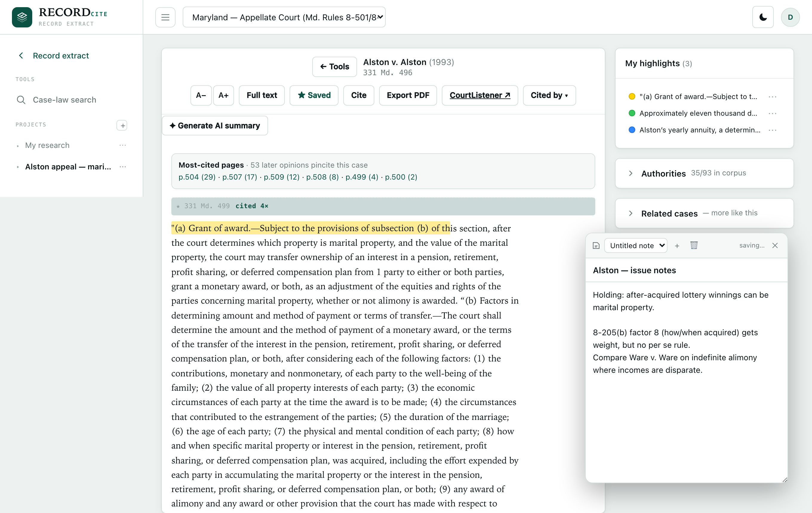Jump to most-cited page p.500
This screenshot has height=513, width=812.
(401, 177)
